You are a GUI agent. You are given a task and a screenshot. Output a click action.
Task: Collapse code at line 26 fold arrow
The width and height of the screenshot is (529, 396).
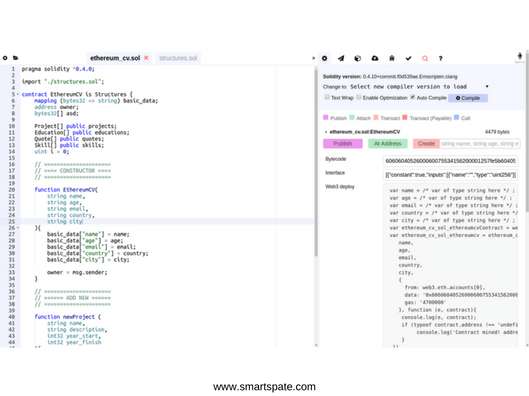18,228
